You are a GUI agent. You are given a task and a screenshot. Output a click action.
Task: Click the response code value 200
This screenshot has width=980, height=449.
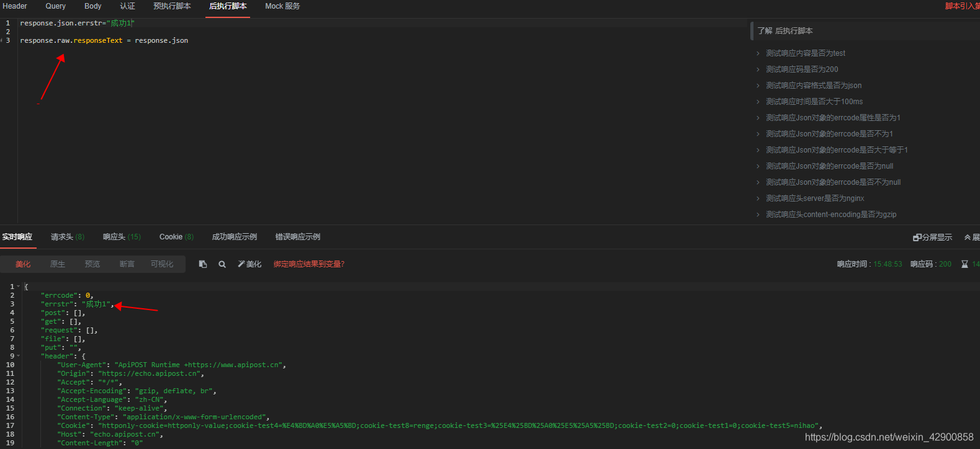coord(945,264)
